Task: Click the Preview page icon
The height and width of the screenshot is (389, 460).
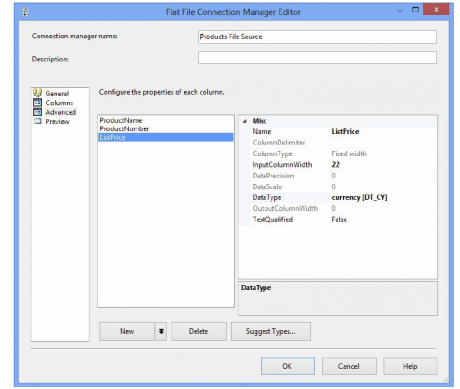Action: [x=38, y=121]
